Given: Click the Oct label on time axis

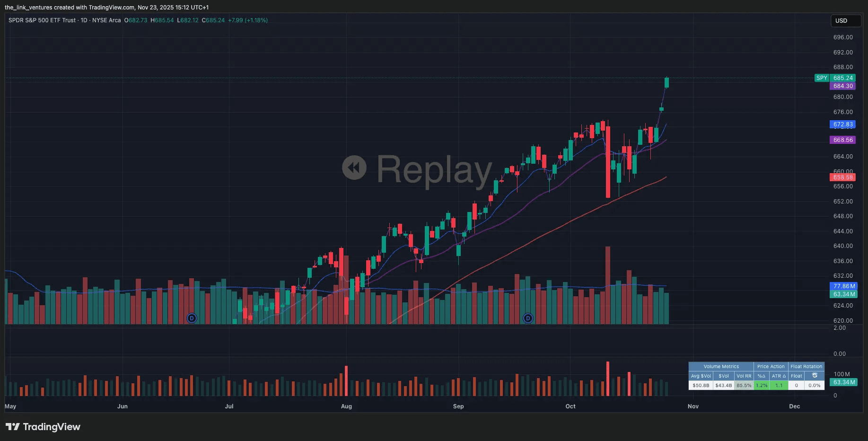Looking at the screenshot, I should [570, 406].
